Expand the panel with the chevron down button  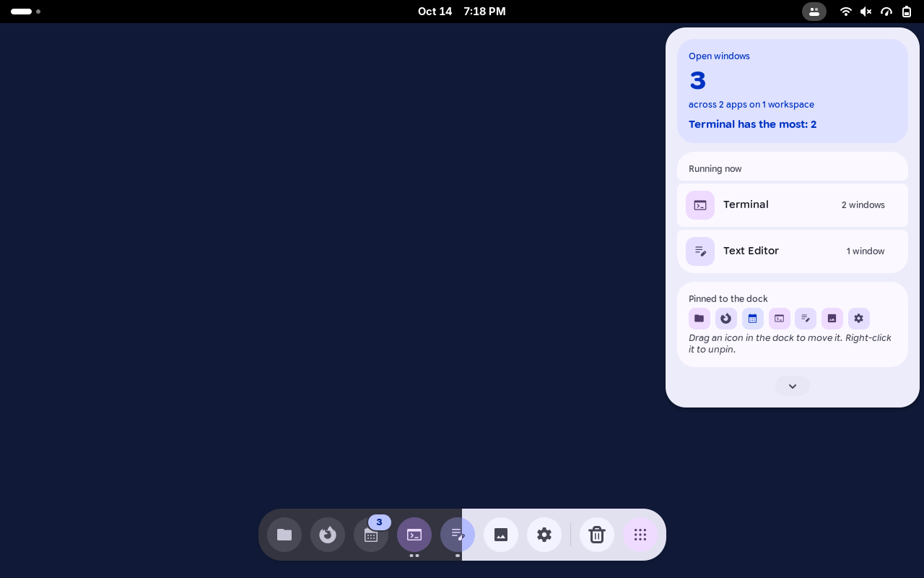coord(793,386)
